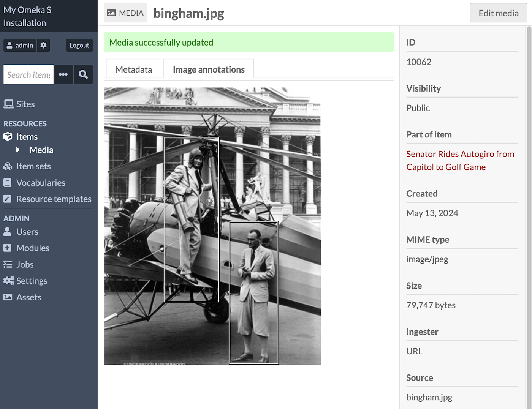Click the bingham.jpg page title

pyautogui.click(x=188, y=13)
